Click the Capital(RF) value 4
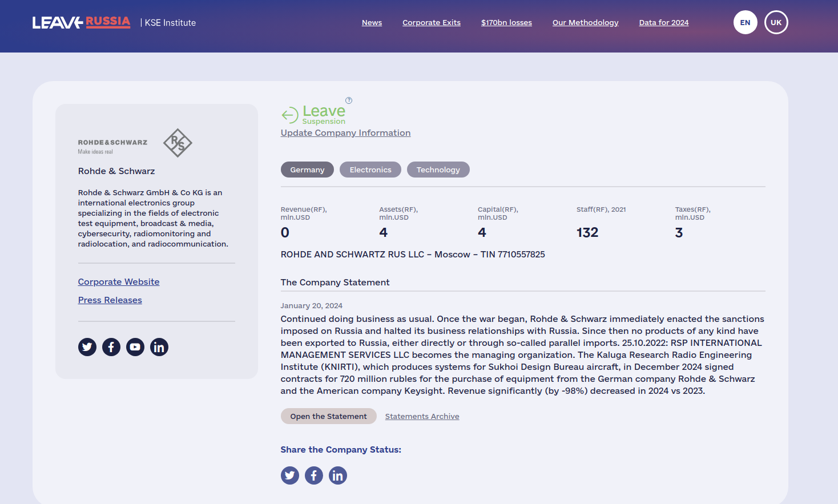 click(x=482, y=232)
